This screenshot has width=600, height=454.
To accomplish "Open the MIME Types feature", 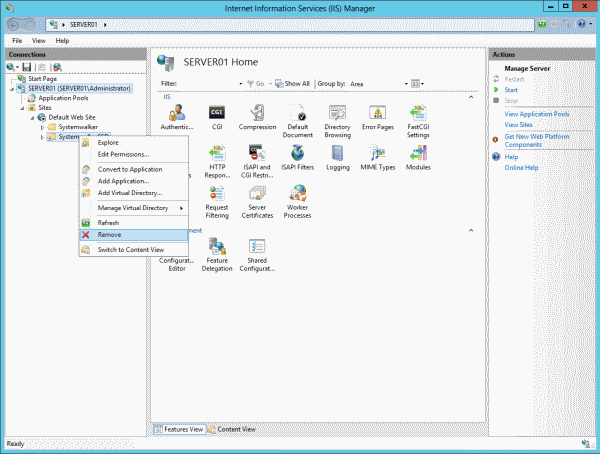I will coord(378,158).
